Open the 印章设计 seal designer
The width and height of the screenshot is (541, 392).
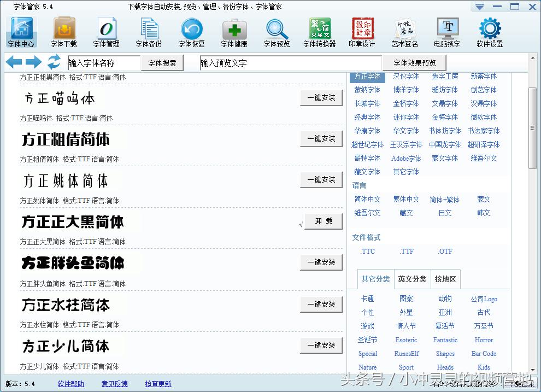pyautogui.click(x=362, y=32)
